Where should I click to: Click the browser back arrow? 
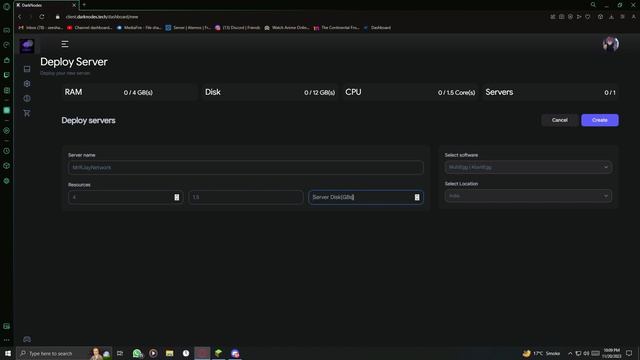click(x=20, y=17)
